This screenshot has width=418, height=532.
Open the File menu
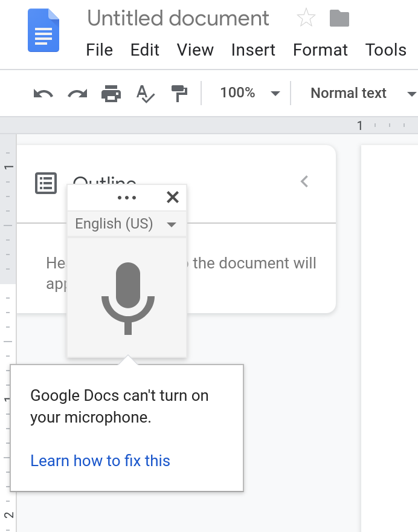pyautogui.click(x=99, y=50)
